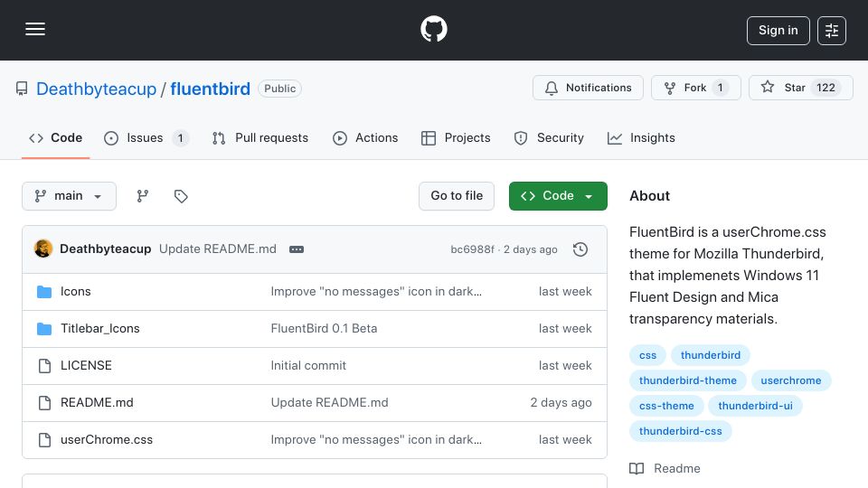Open the fluentbird repository link
This screenshot has height=488, width=868.
tap(211, 89)
